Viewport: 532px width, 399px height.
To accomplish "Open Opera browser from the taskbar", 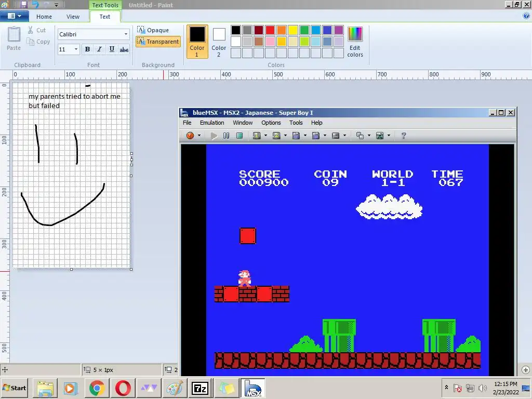I will (123, 388).
